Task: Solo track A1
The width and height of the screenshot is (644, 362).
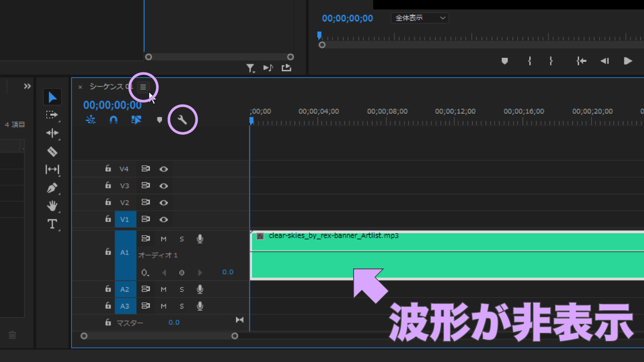Action: (182, 239)
